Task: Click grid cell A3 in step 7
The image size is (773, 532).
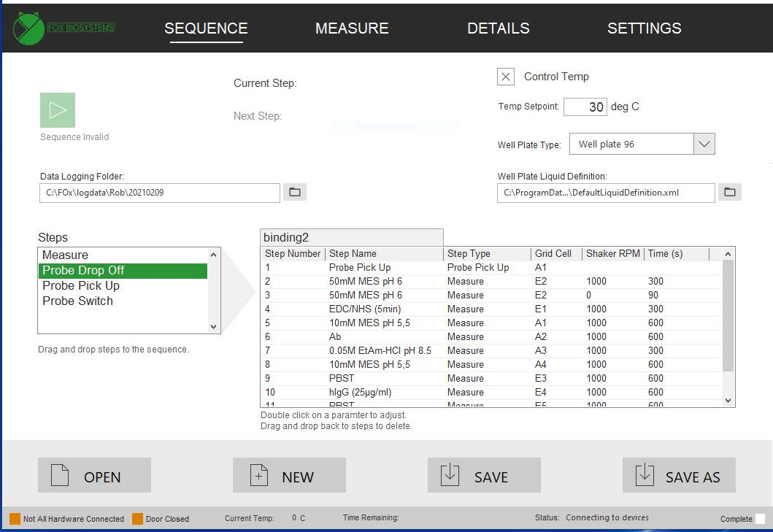Action: [541, 350]
